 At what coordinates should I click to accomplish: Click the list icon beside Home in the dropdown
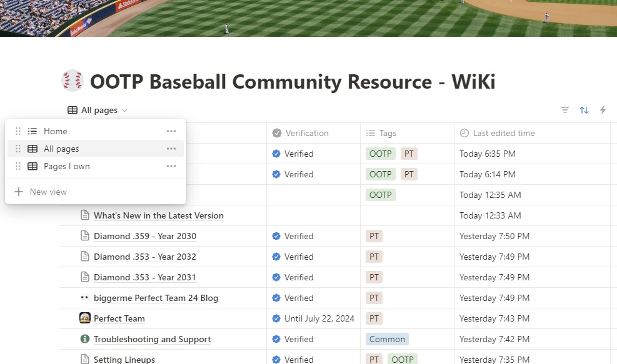[x=33, y=131]
